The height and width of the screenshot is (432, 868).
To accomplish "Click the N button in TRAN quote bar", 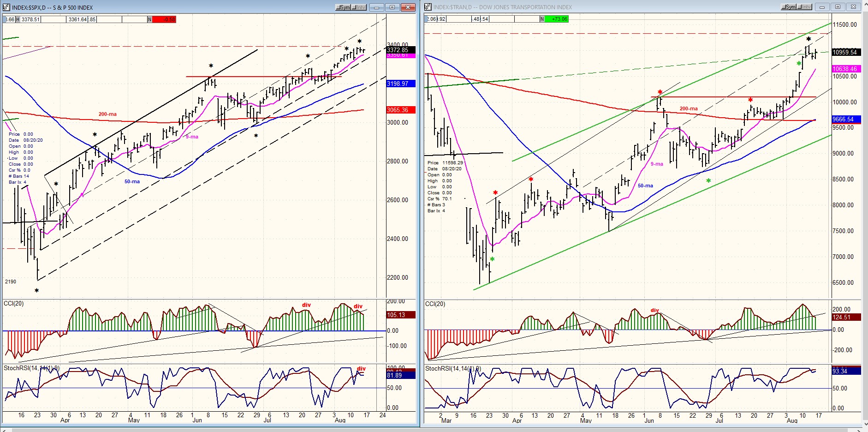I will pyautogui.click(x=542, y=19).
